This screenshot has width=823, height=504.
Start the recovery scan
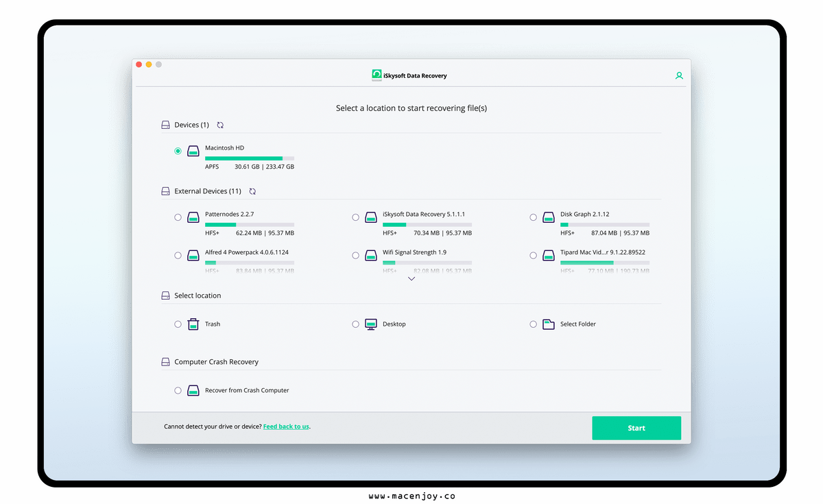tap(636, 428)
